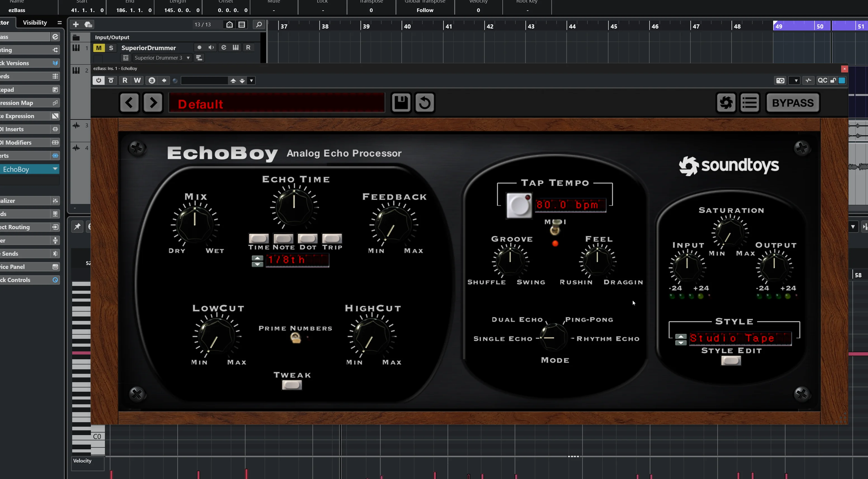Screen dimensions: 868x479
Task: Click the revert preset circular arrow icon
Action: (425, 102)
